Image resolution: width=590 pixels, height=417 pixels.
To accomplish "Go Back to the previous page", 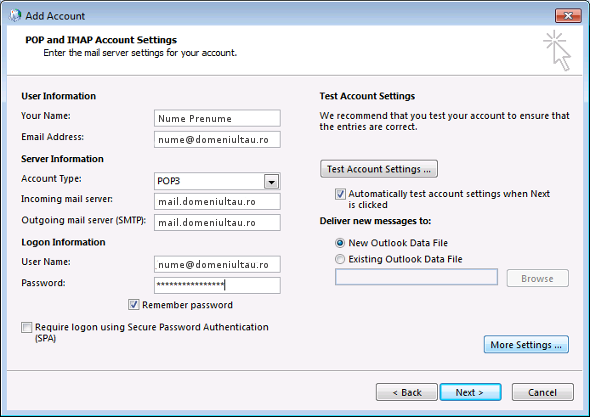I will [407, 393].
